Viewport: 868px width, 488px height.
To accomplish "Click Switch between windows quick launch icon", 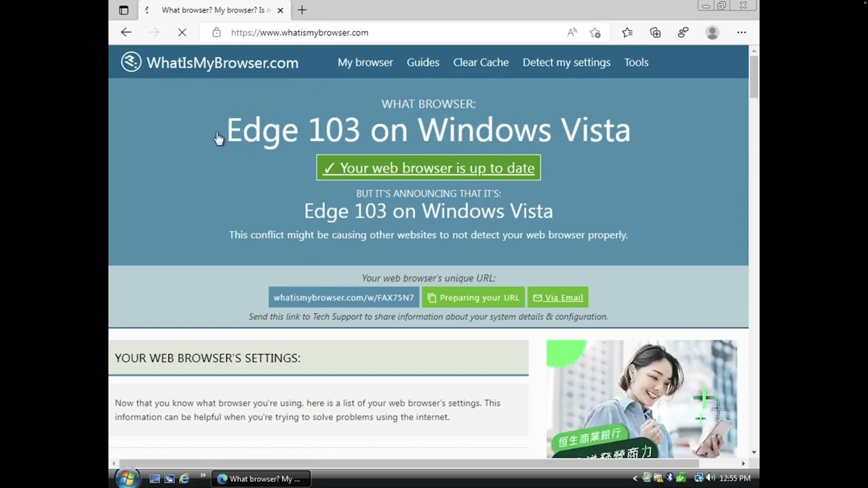I will click(x=169, y=479).
